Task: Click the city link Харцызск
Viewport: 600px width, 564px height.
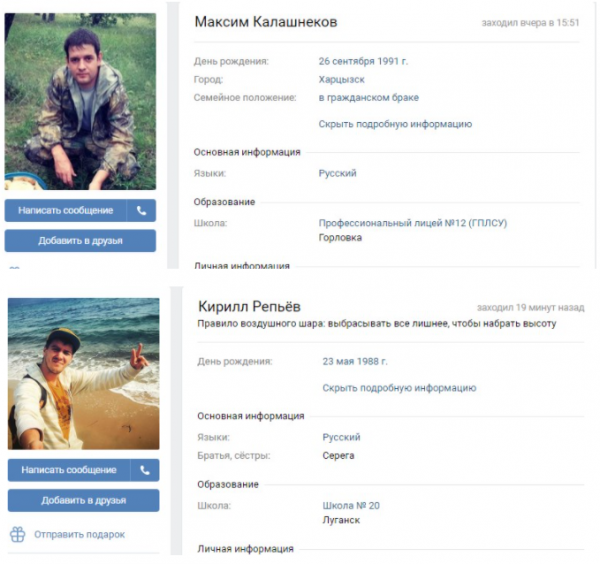Action: (342, 80)
